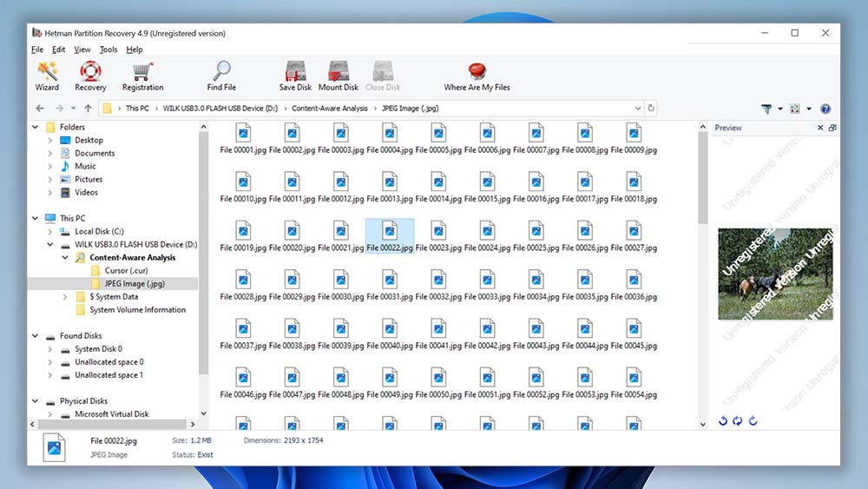Refresh the address bar location
868x489 pixels.
point(651,109)
